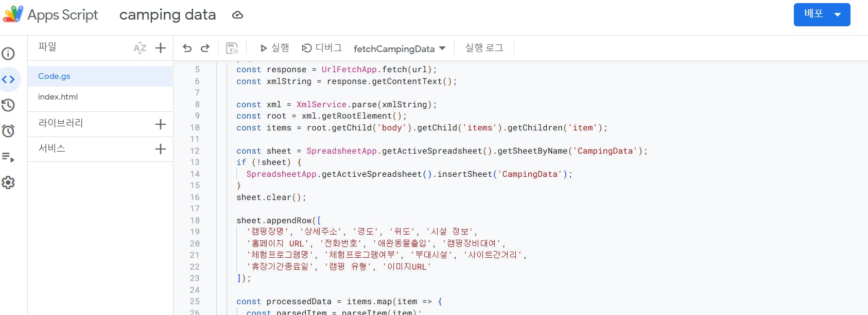Open Triggers alarm clock icon

click(x=8, y=131)
